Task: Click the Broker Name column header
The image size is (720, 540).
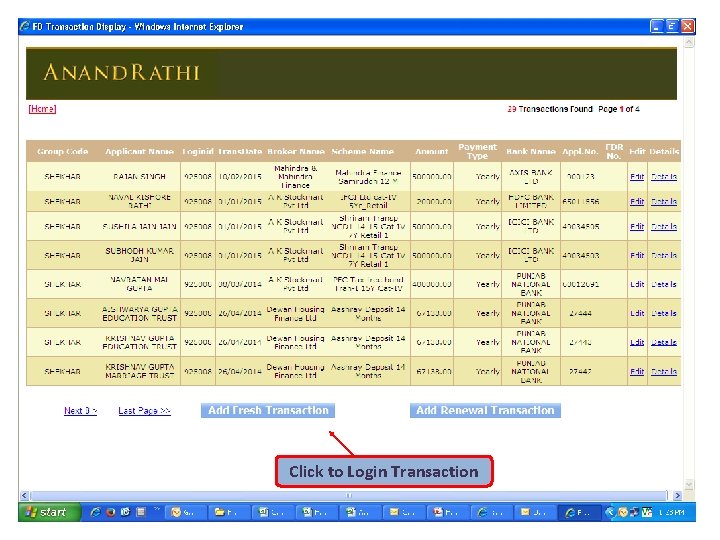Action: click(x=296, y=151)
